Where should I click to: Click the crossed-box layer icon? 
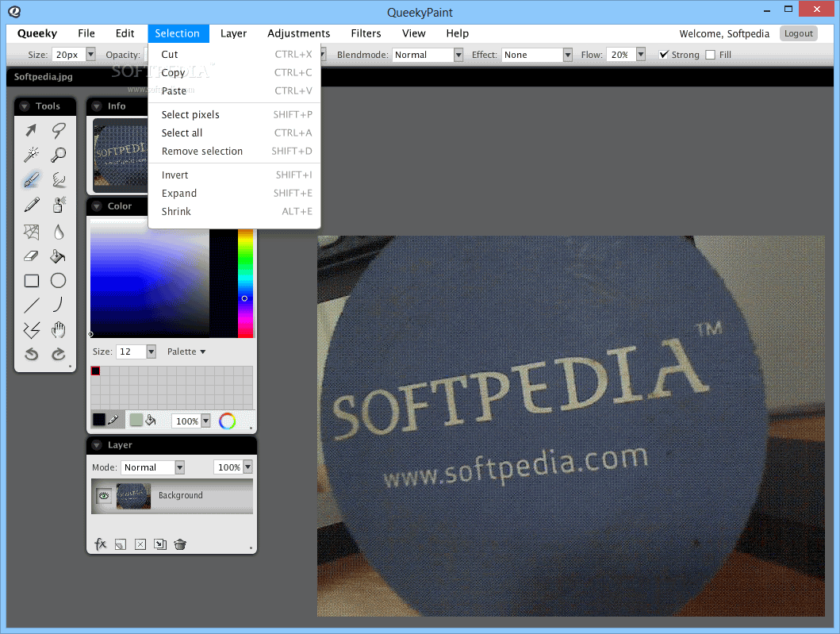click(x=140, y=544)
